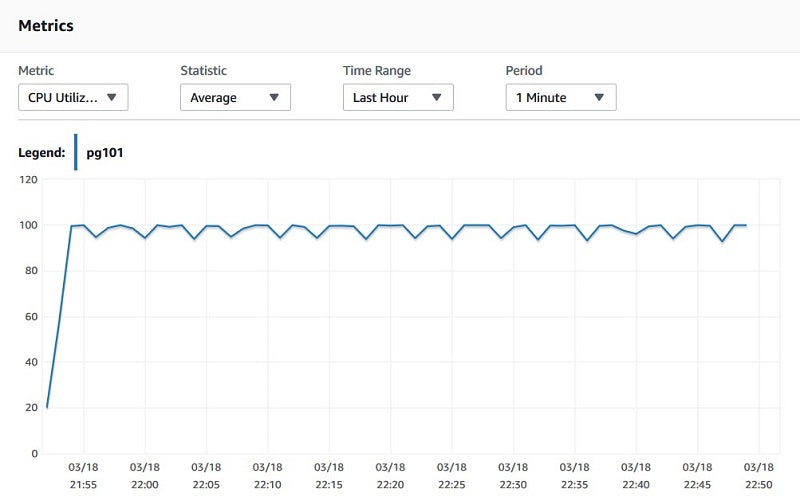Click the 0 value on the y-axis
This screenshot has width=800, height=500.
point(33,454)
